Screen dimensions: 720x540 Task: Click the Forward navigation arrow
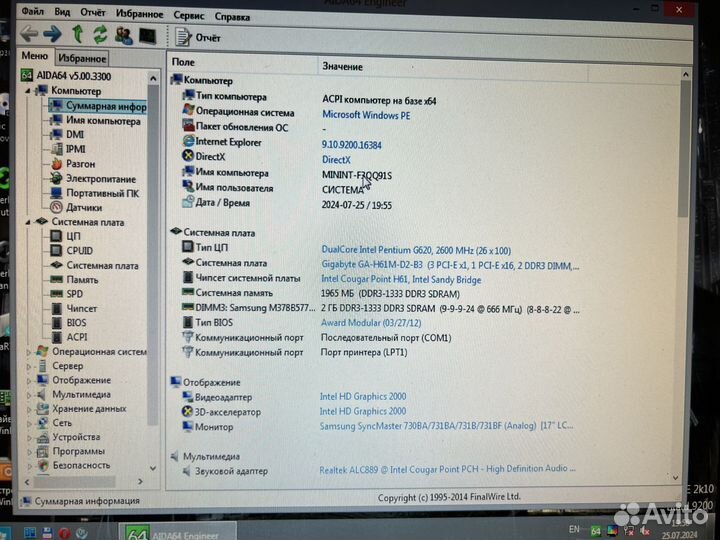pyautogui.click(x=52, y=34)
